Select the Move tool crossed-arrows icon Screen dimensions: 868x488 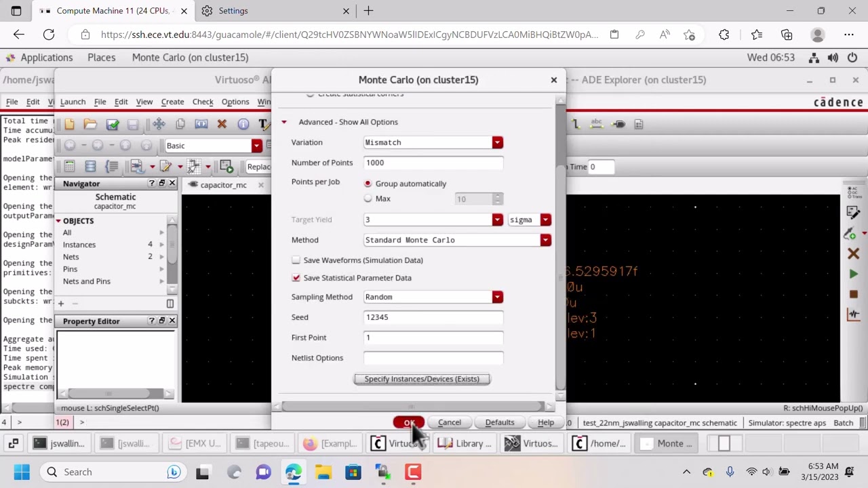[x=159, y=124]
